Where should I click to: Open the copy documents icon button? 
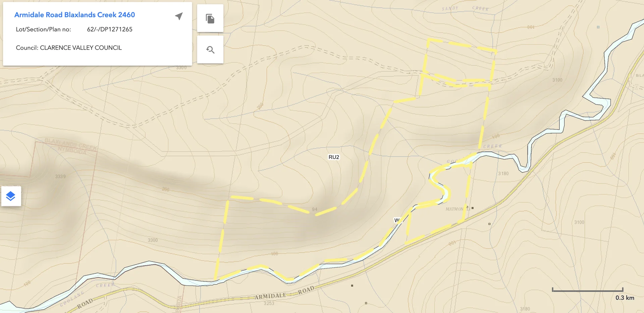[210, 18]
